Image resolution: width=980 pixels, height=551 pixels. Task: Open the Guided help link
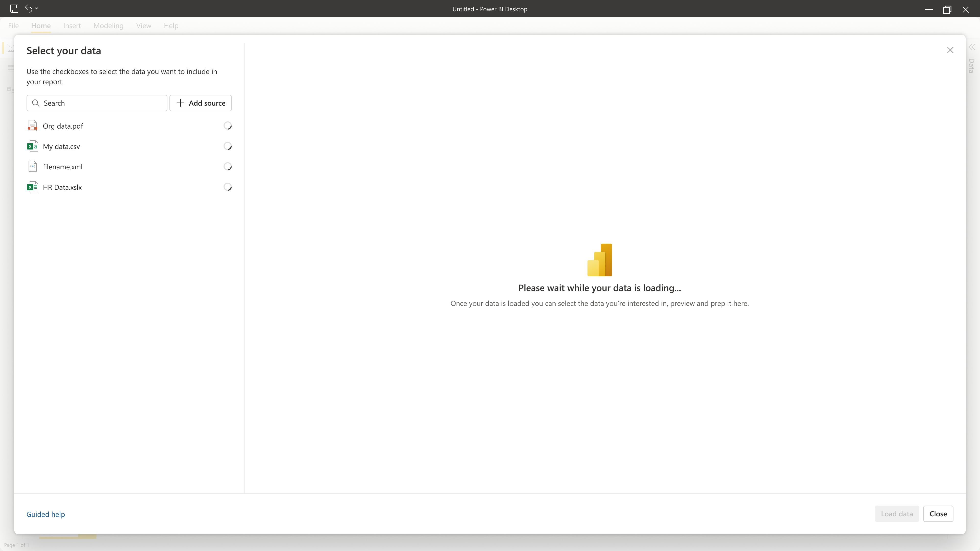tap(46, 514)
